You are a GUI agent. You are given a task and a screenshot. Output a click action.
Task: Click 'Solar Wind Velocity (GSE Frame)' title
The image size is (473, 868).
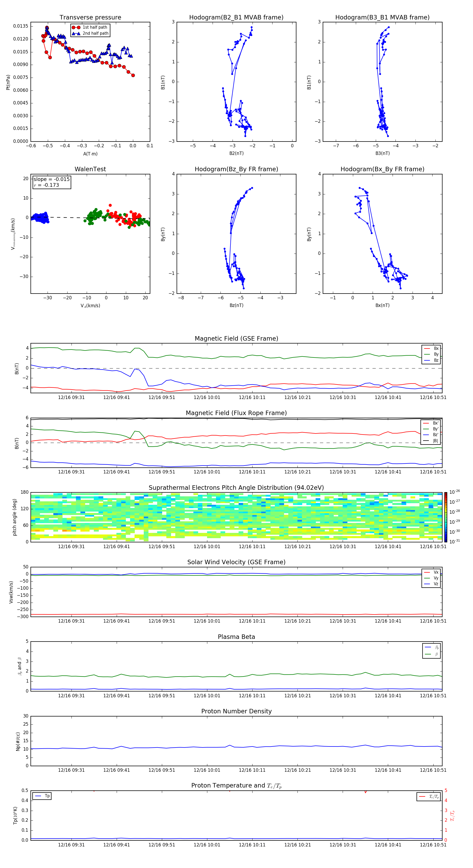click(236, 562)
